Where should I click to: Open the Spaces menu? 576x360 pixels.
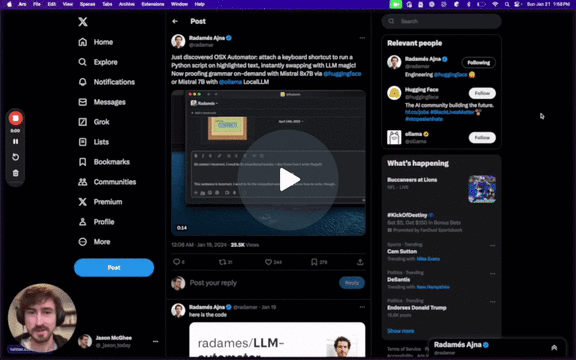pyautogui.click(x=87, y=4)
